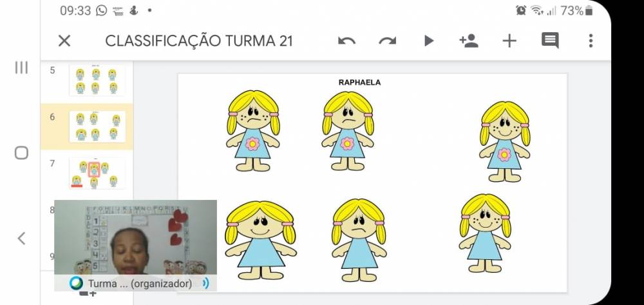This screenshot has width=644, height=305.
Task: Tap the presentation title CLASSIFICAÇÃO TURMA 21
Action: [x=199, y=41]
